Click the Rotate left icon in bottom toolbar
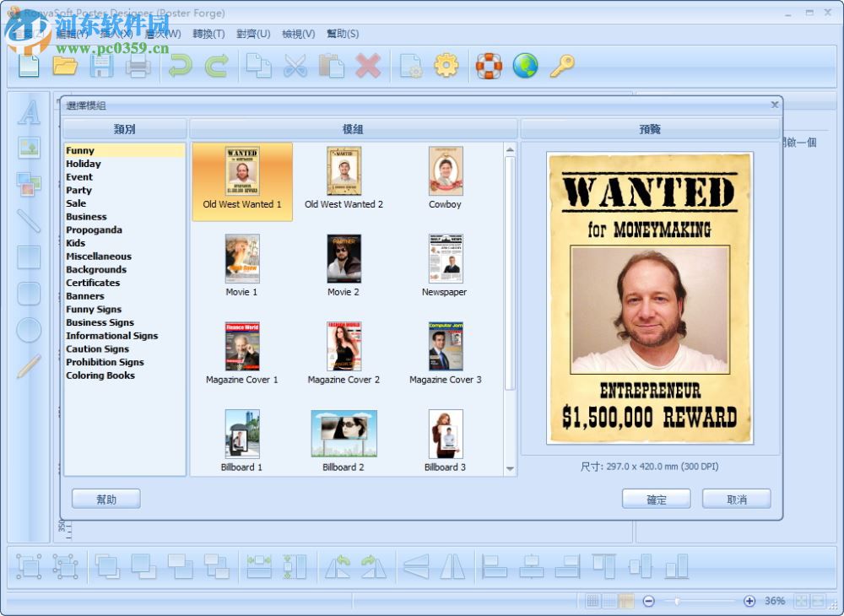Image resolution: width=844 pixels, height=616 pixels. (x=338, y=566)
